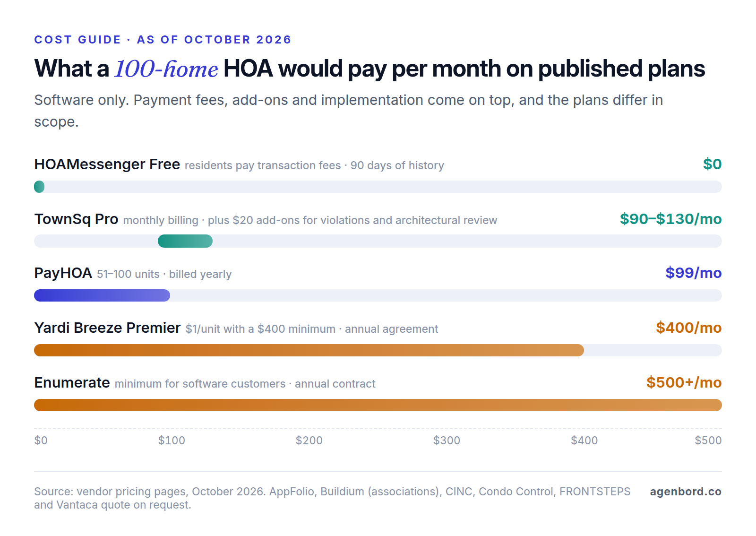Open the agenbord.co site link
This screenshot has width=756, height=536.
tap(686, 492)
